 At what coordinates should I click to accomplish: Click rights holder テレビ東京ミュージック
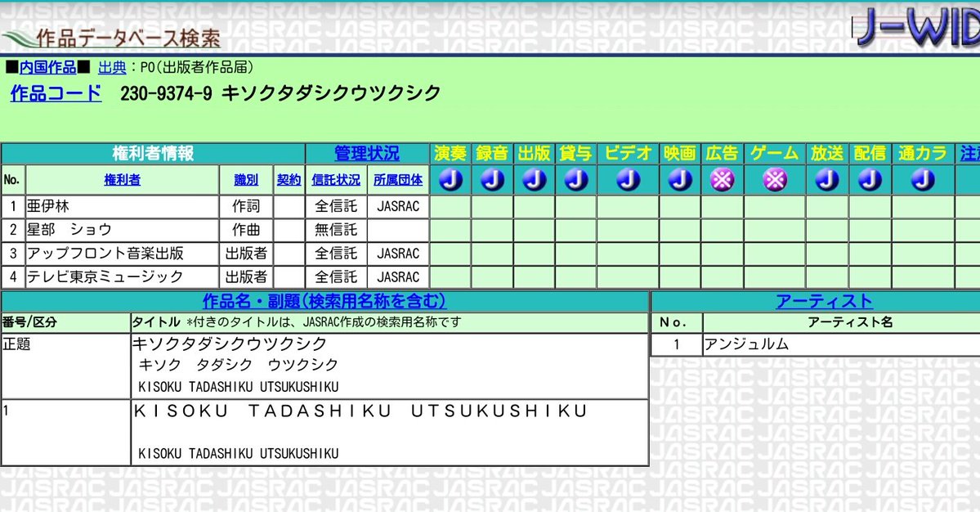point(105,276)
